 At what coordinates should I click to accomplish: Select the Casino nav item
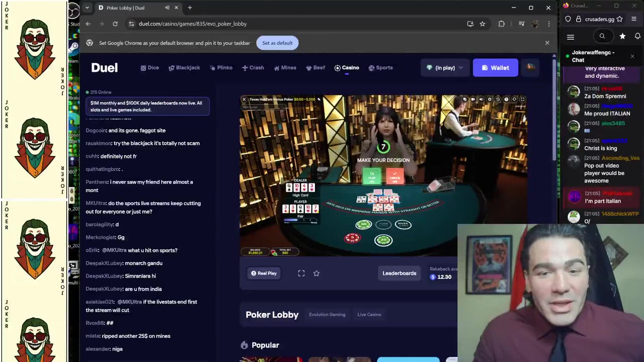click(347, 67)
